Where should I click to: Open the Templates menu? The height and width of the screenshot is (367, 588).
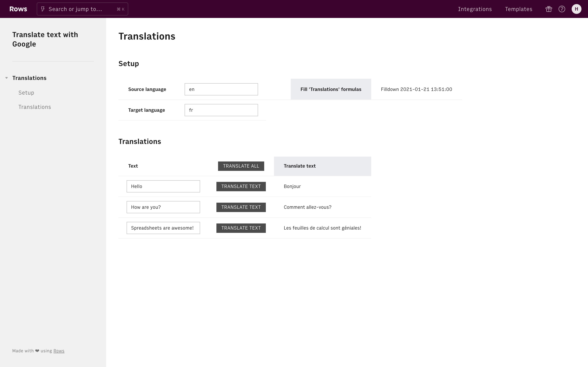tap(519, 9)
